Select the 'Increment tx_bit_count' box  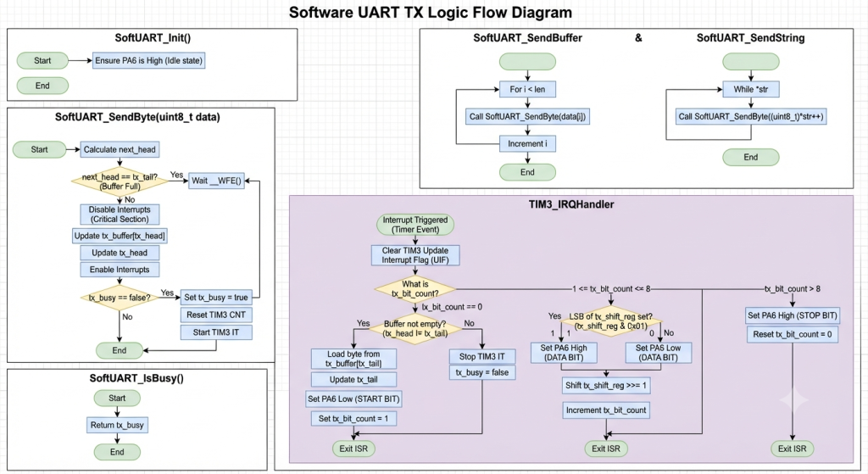click(x=606, y=410)
